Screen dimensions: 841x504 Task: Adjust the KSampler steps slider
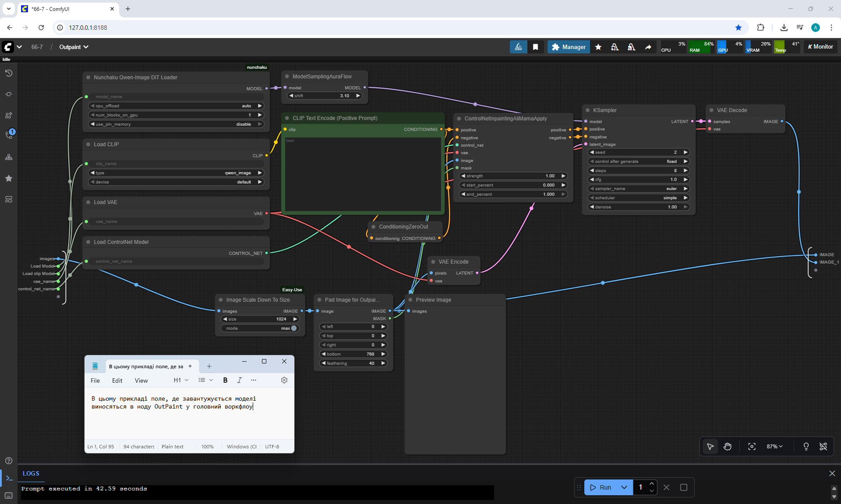point(638,171)
